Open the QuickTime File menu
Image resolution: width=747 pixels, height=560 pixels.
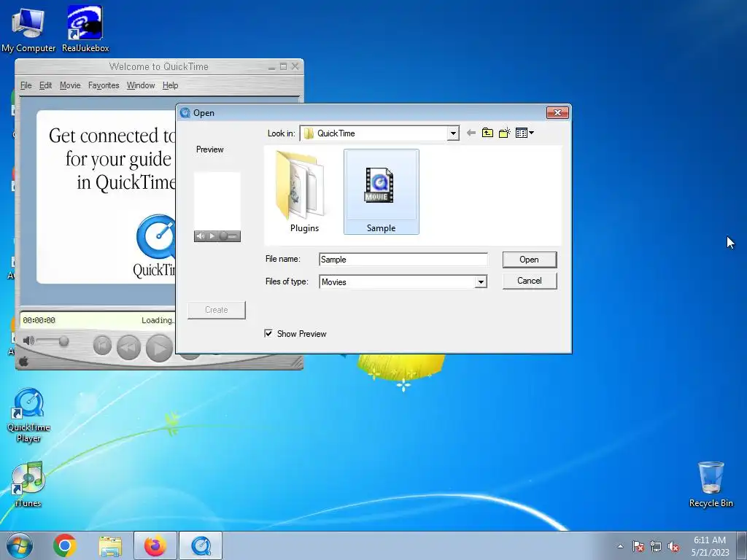(x=26, y=85)
